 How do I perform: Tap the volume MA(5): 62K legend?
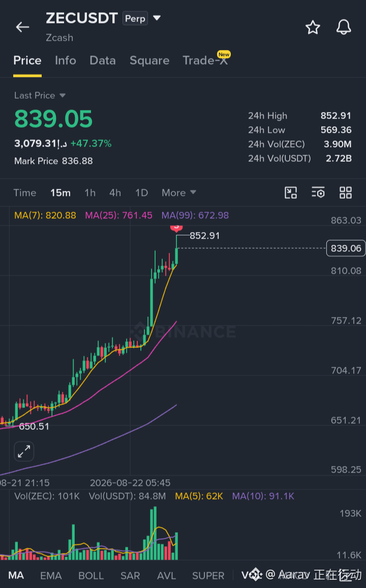pos(199,496)
